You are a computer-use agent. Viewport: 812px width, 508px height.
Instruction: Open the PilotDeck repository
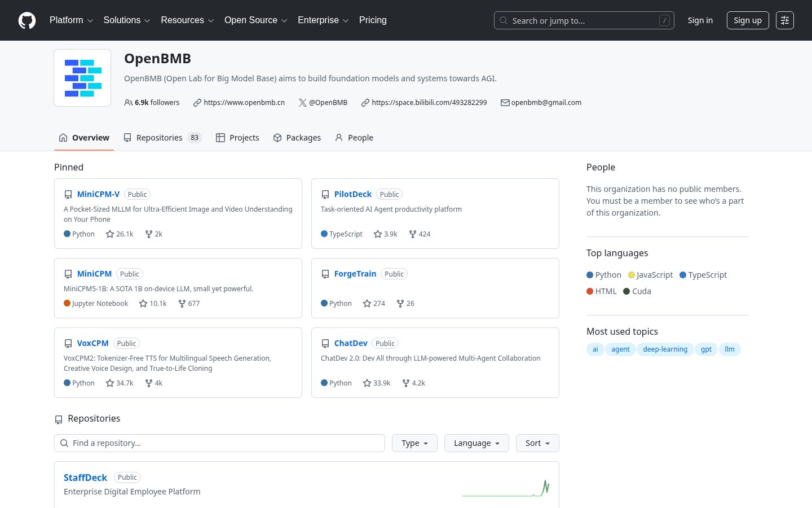353,194
